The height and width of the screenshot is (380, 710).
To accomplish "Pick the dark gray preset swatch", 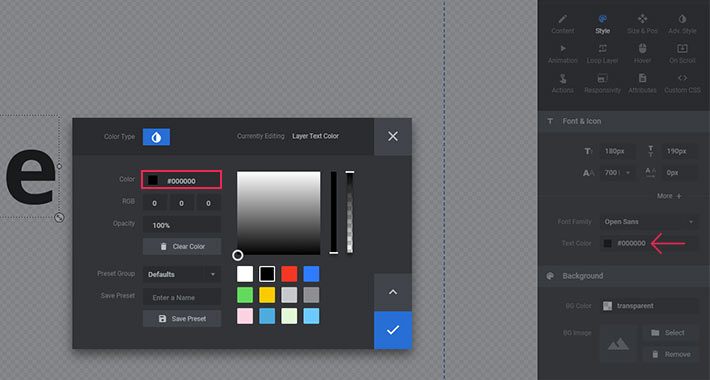I will tap(311, 295).
